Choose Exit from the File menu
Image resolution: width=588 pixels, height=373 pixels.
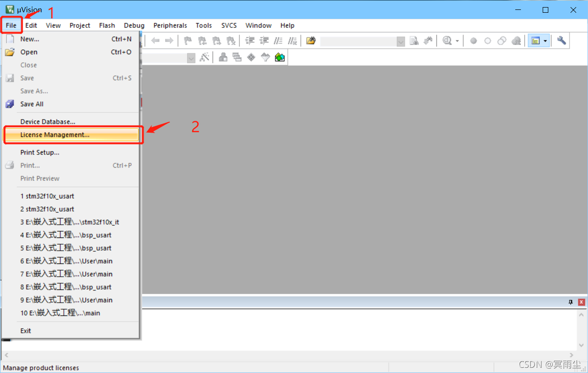(70, 331)
